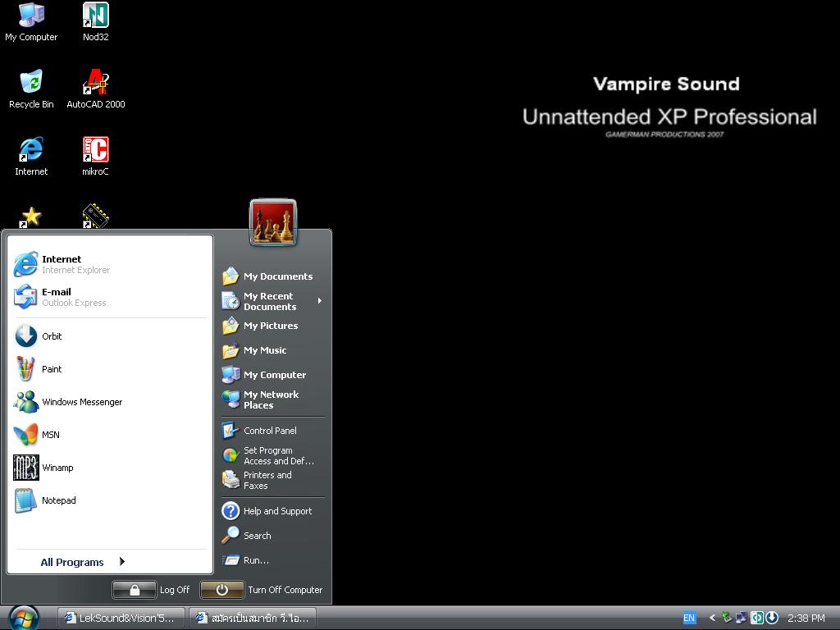Open EN language bar indicator
The height and width of the screenshot is (630, 840).
point(689,619)
